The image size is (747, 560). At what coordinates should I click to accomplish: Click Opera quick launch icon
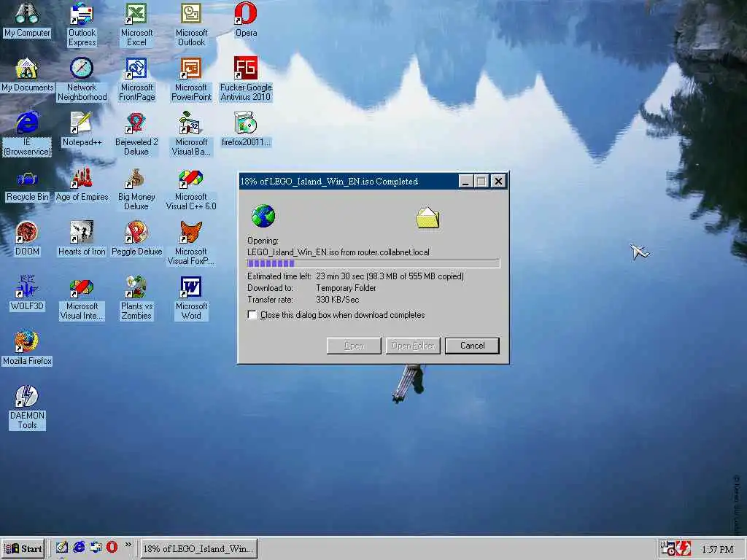[x=112, y=547]
